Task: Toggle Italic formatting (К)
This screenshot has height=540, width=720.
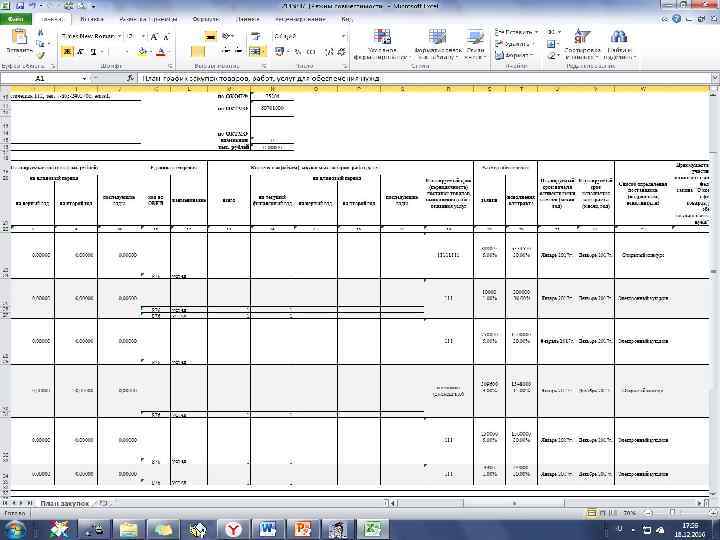Action: 80,51
